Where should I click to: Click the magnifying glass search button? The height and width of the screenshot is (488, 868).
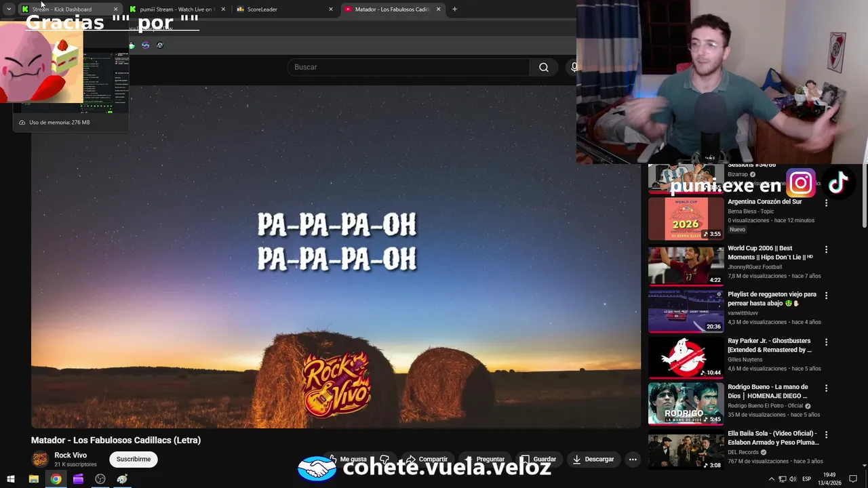point(544,67)
